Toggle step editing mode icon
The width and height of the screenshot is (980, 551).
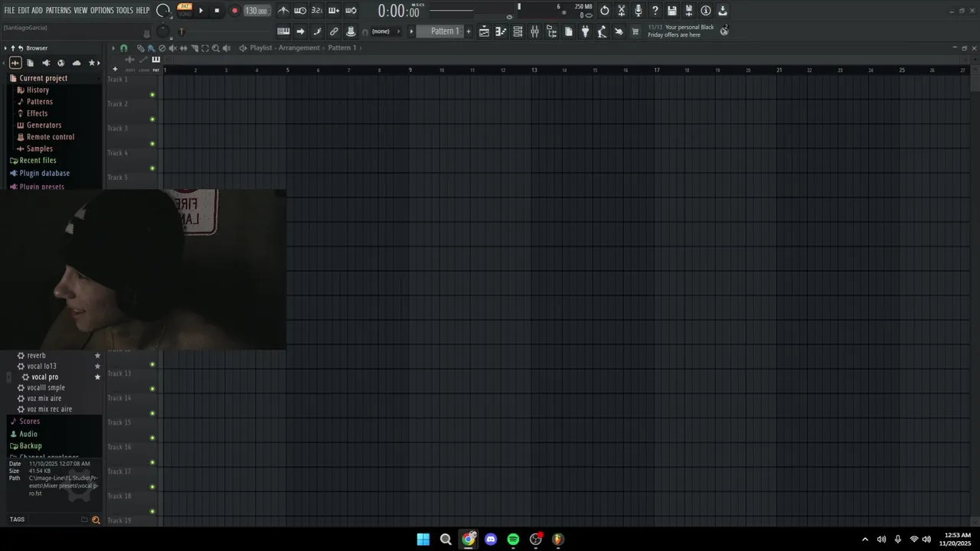pyautogui.click(x=317, y=31)
